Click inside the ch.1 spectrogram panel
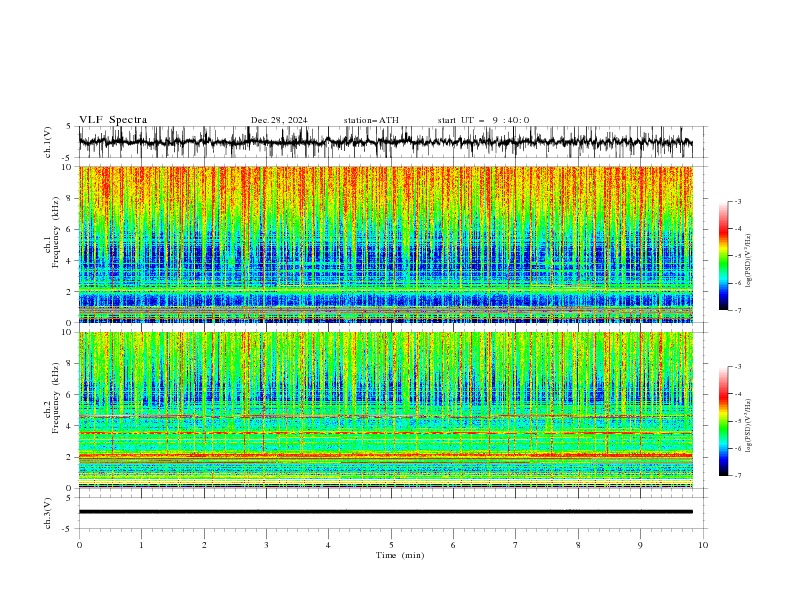Screen dimensions: 792x612 tap(385, 244)
